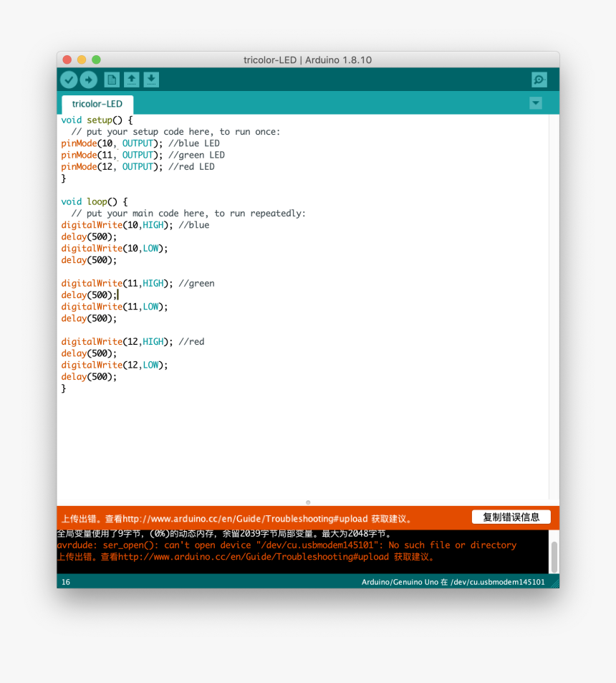The height and width of the screenshot is (683, 616).
Task: Click the Upload arrow icon
Action: (x=88, y=80)
